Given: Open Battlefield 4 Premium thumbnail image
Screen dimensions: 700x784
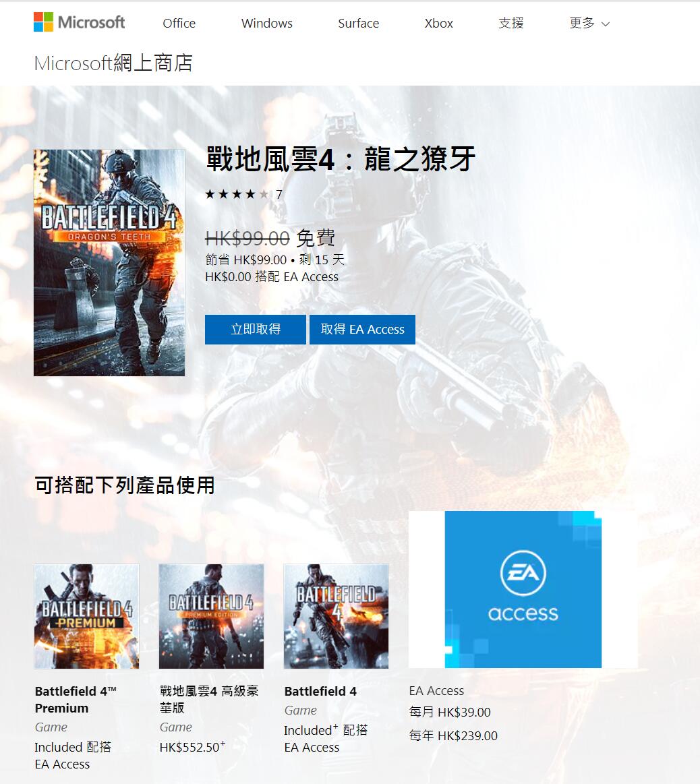Looking at the screenshot, I should (86, 616).
